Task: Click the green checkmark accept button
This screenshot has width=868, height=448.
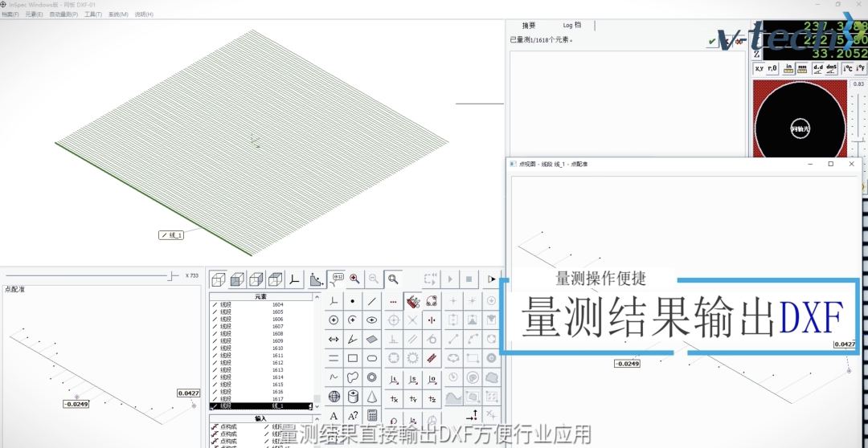Action: pyautogui.click(x=712, y=42)
